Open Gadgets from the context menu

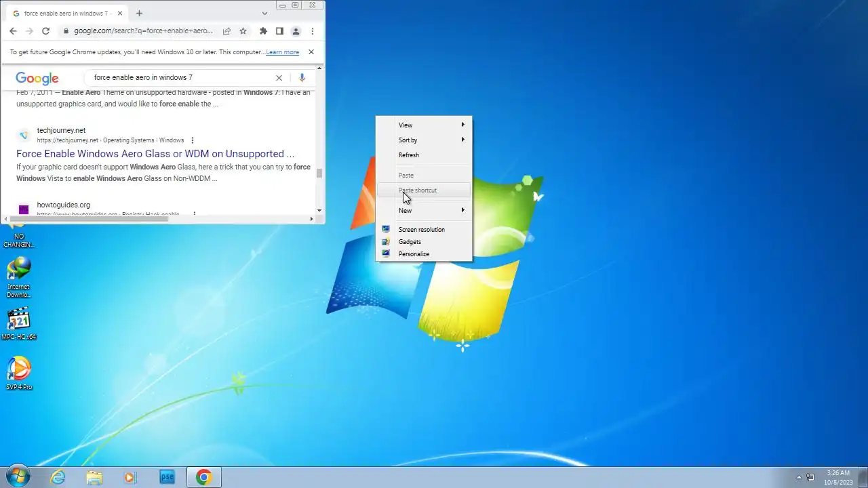coord(424,242)
